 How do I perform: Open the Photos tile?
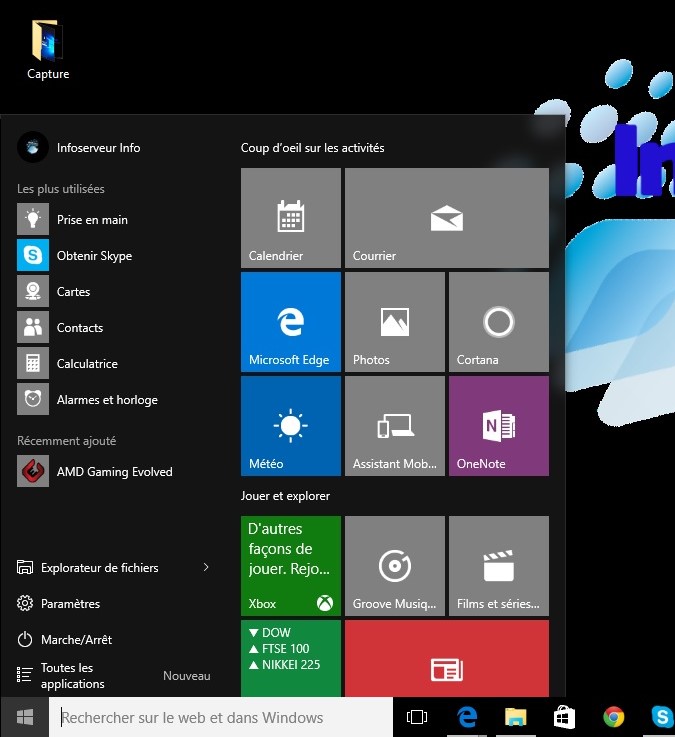coord(394,322)
